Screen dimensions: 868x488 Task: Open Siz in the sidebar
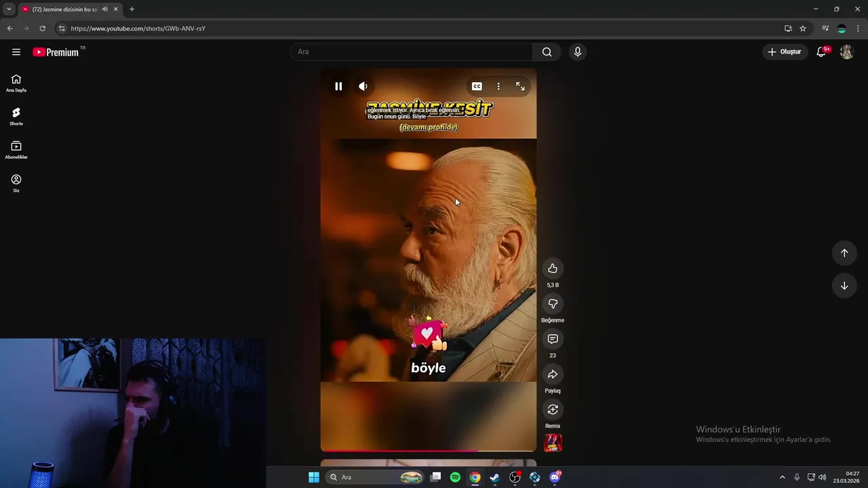(16, 183)
